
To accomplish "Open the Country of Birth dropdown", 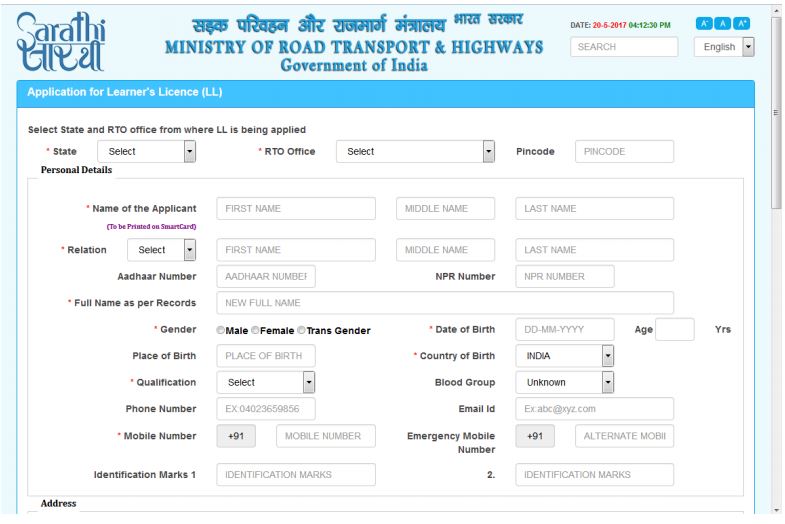I will click(x=564, y=356).
